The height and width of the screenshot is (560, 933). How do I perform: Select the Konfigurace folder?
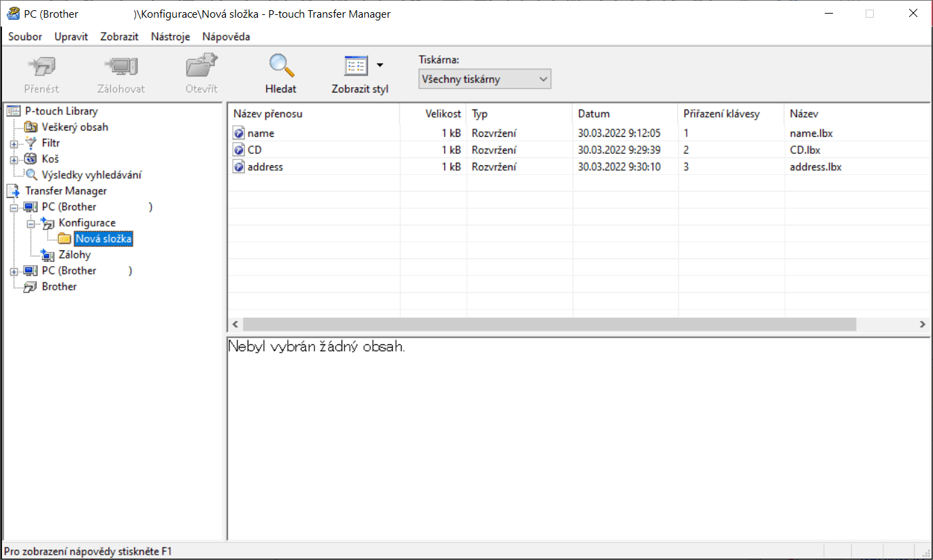tap(87, 223)
